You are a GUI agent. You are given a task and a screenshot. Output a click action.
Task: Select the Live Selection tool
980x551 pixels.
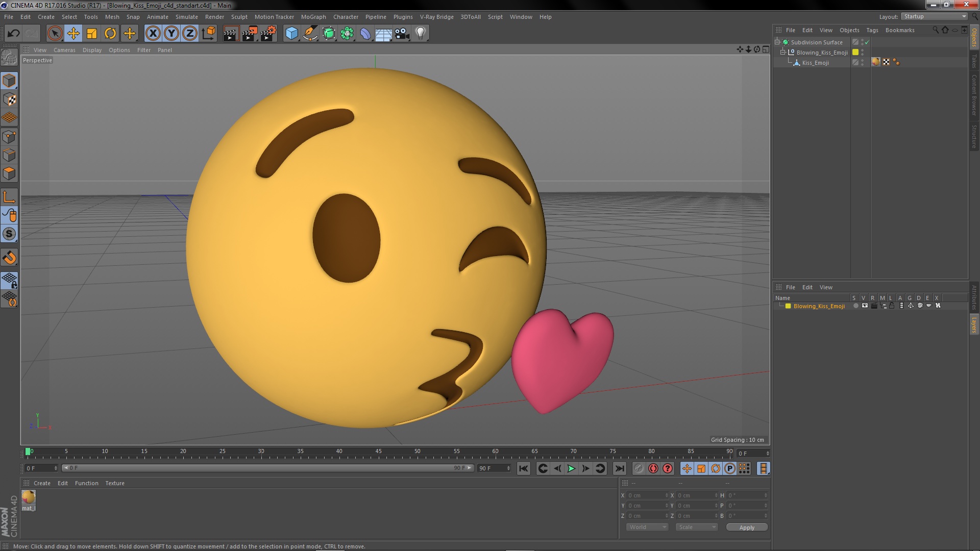(55, 34)
